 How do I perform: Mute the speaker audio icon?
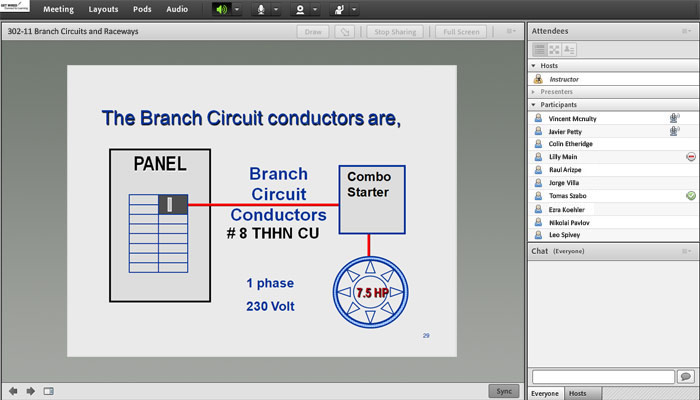tap(221, 9)
